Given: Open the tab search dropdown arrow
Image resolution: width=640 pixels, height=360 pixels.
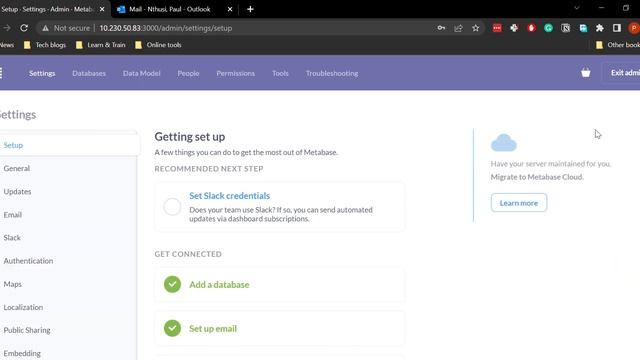Looking at the screenshot, I should coord(577,8).
